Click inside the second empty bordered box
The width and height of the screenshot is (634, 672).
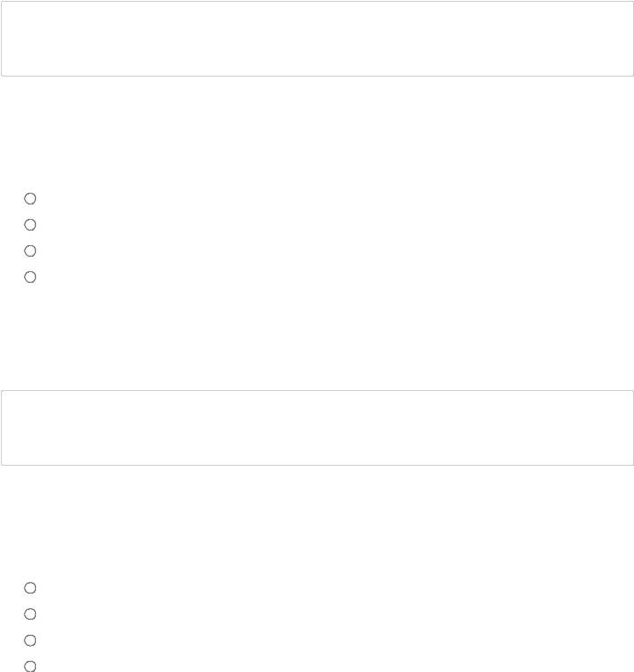point(317,428)
